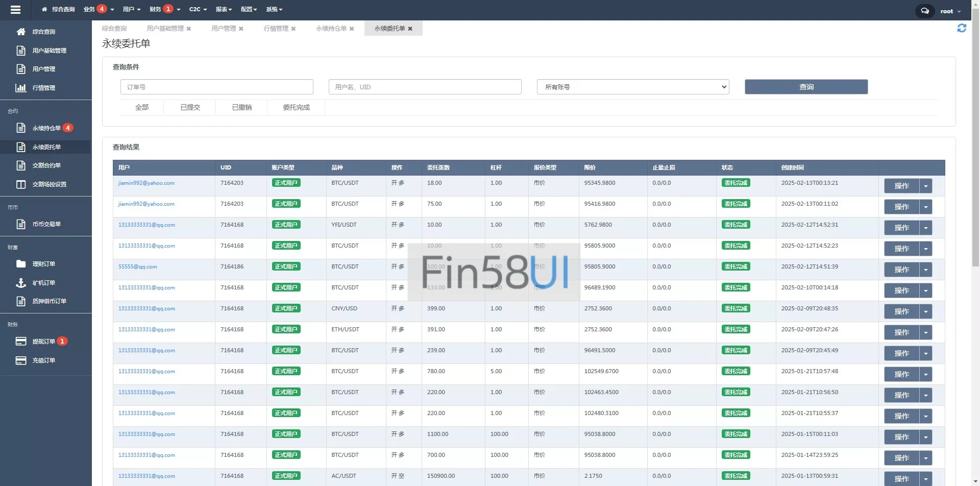The image size is (980, 486).
Task: Click the refresh icon at top right
Action: click(962, 29)
